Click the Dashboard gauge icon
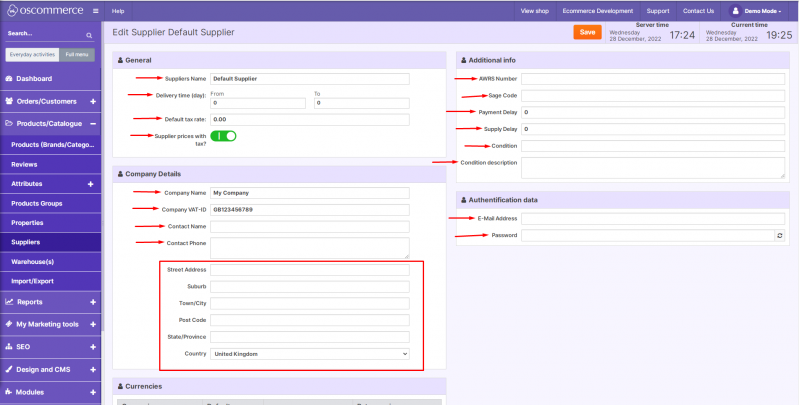 [9, 78]
